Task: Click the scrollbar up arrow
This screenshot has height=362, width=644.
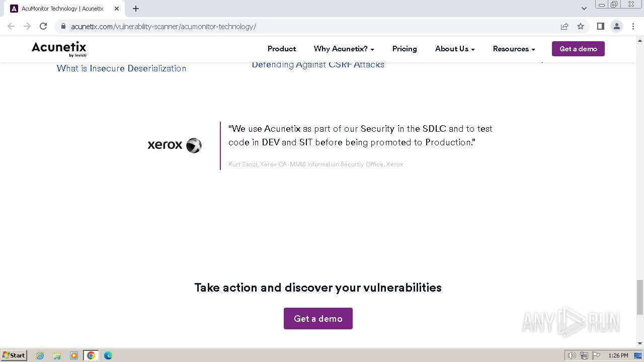Action: (640, 41)
